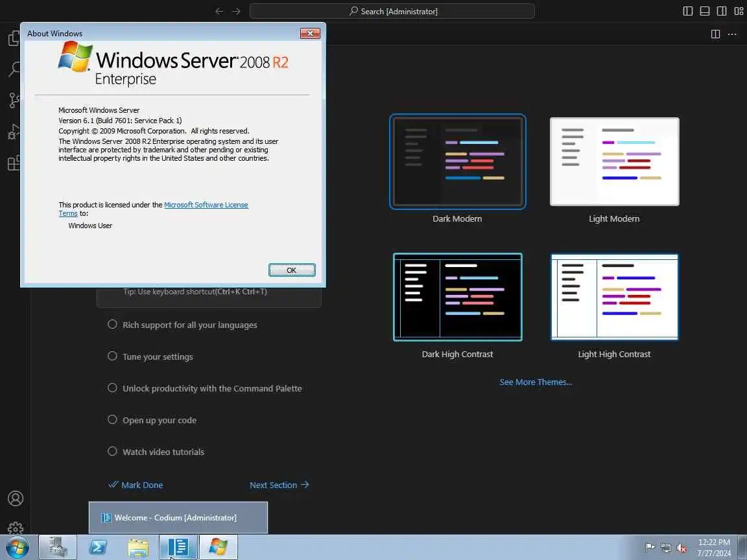Switch to the Codium taskbar button
The image size is (747, 560).
(178, 547)
